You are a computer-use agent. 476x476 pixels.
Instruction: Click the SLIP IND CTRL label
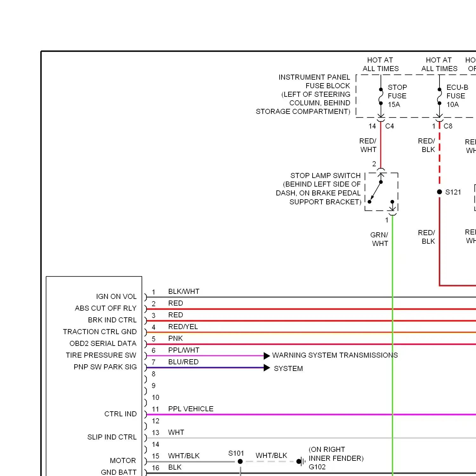[112, 437]
